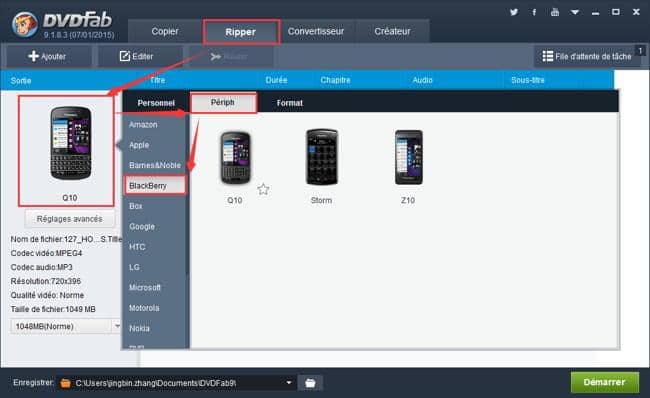Image resolution: width=650 pixels, height=398 pixels.
Task: Choose Nokia in the brand list
Action: pyautogui.click(x=139, y=328)
